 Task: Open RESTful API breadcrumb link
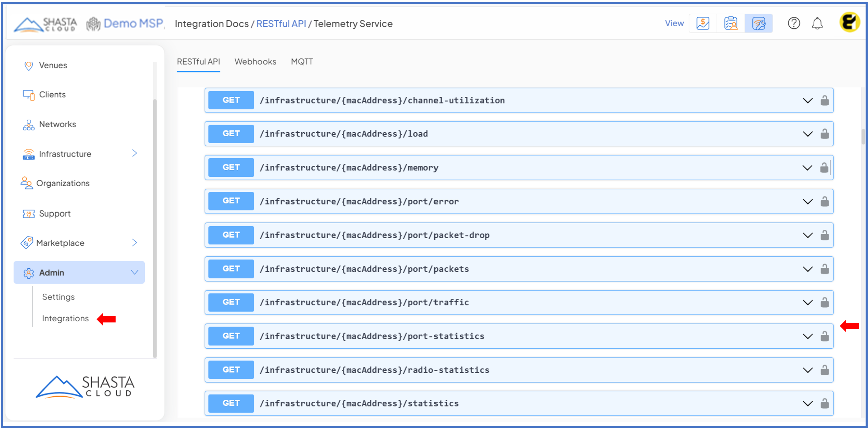(x=281, y=24)
